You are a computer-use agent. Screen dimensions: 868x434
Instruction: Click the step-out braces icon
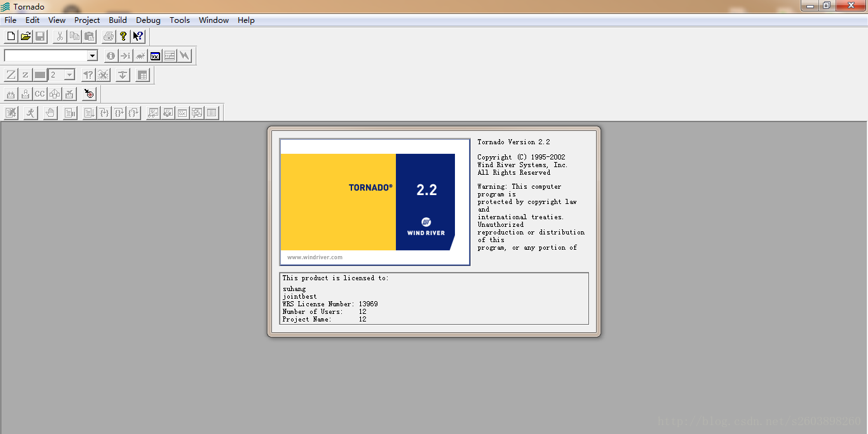pyautogui.click(x=133, y=113)
